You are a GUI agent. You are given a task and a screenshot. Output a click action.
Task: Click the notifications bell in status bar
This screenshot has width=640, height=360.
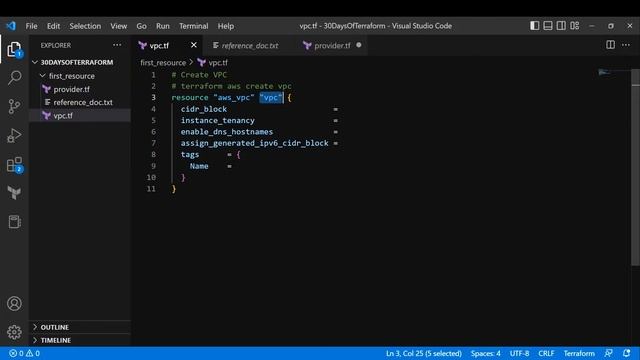click(x=626, y=353)
